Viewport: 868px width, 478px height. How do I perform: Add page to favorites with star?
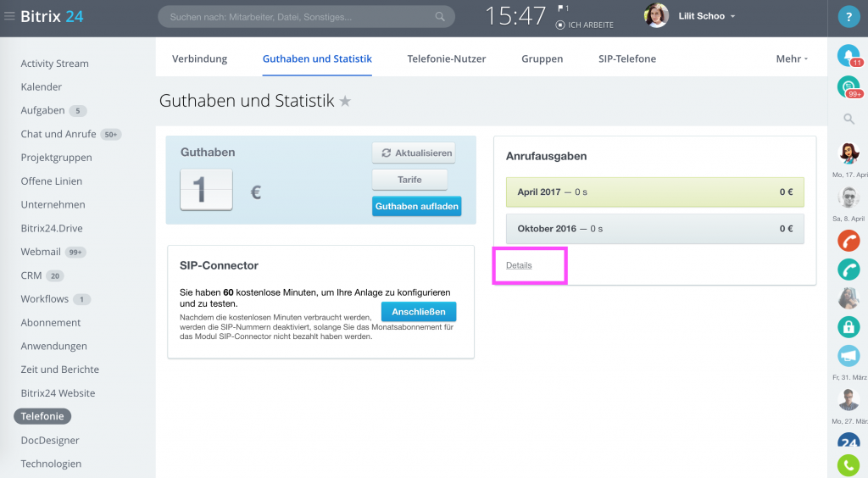coord(345,101)
